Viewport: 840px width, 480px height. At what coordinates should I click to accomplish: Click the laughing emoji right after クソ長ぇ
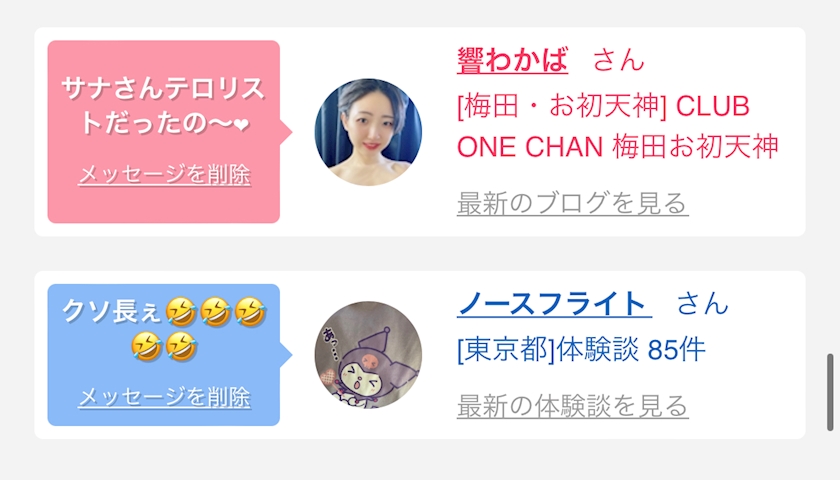tap(181, 312)
